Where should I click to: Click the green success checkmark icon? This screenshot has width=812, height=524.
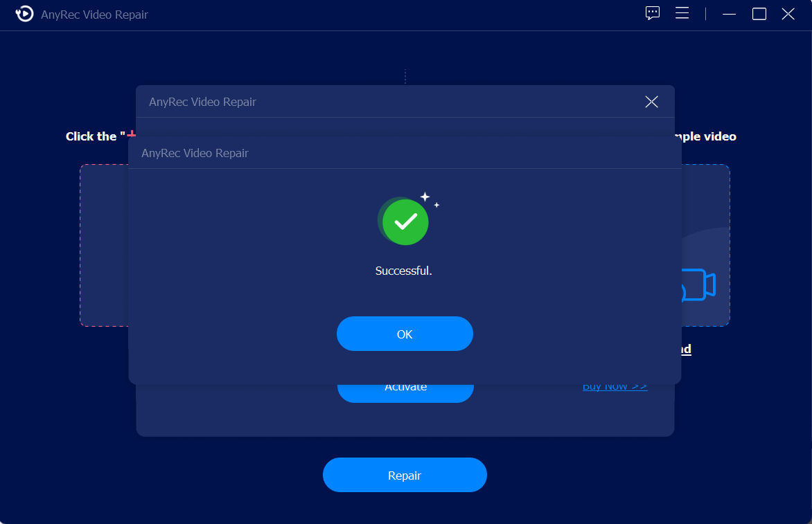point(405,222)
